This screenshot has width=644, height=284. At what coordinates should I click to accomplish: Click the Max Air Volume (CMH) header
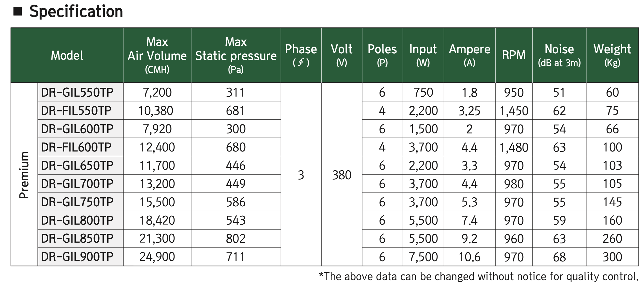pyautogui.click(x=157, y=55)
